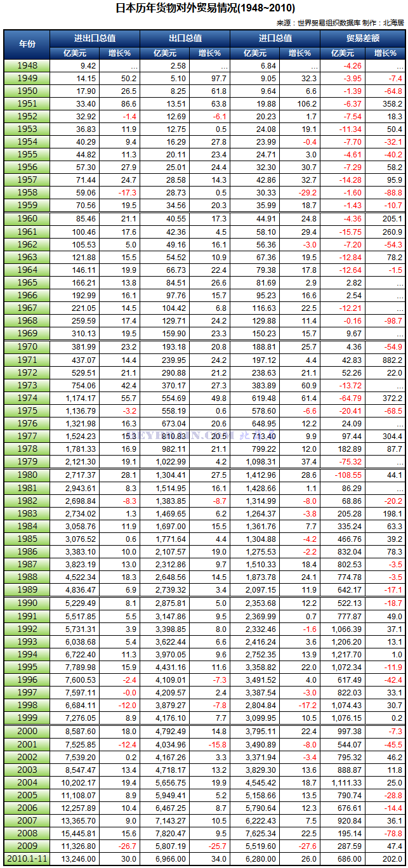
Task: Click the 1985 year row label
Action: click(x=26, y=539)
